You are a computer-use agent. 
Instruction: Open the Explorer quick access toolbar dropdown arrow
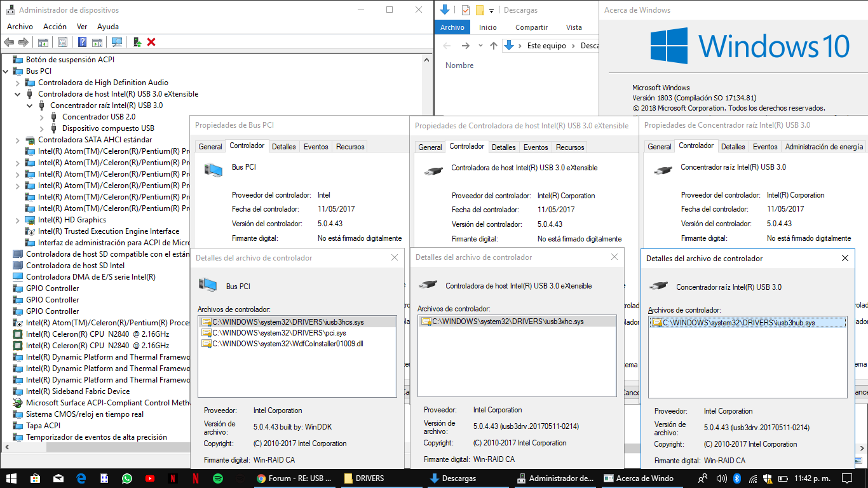[492, 11]
